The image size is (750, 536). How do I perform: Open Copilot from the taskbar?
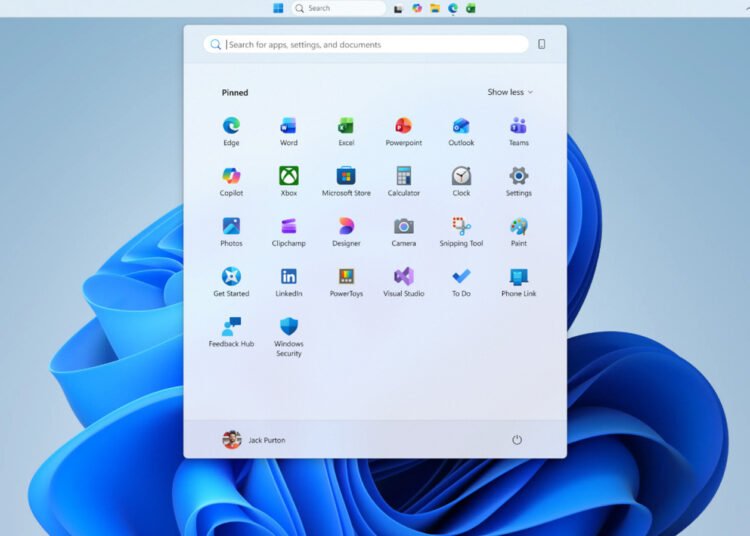417,8
